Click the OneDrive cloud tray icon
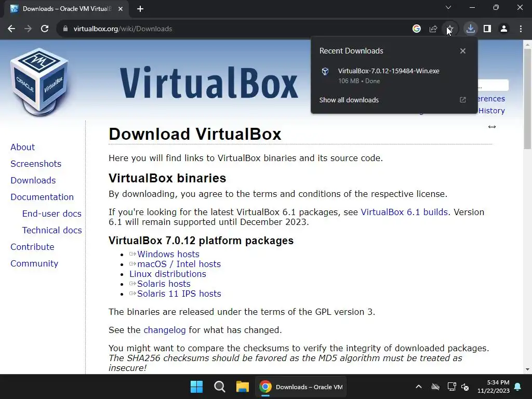532x399 pixels. (x=435, y=387)
